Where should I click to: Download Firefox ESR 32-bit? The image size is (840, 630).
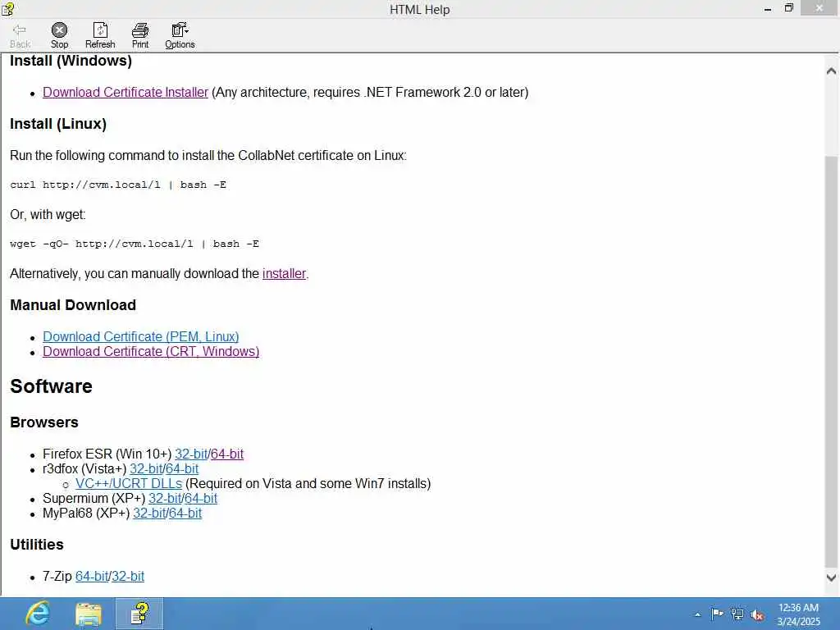tap(191, 454)
